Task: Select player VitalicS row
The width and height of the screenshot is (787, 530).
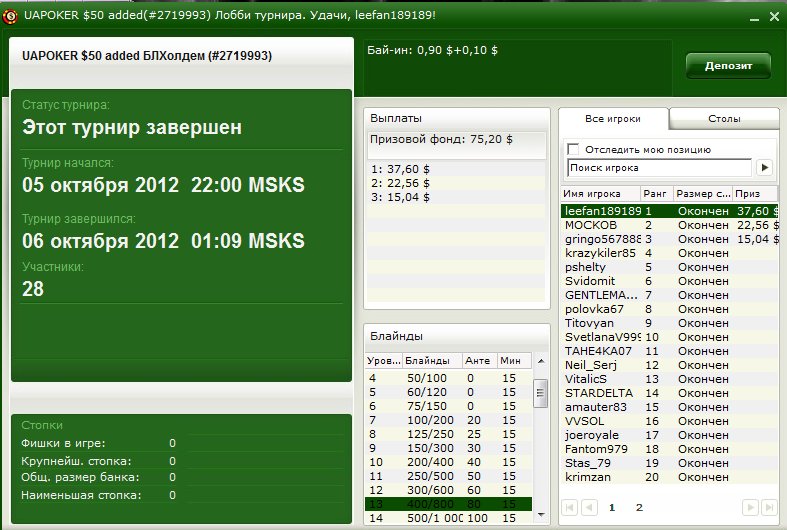Action: click(670, 379)
